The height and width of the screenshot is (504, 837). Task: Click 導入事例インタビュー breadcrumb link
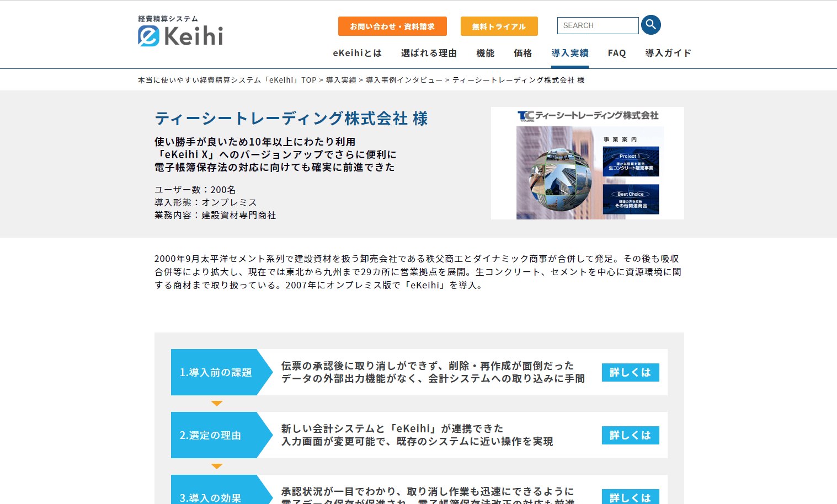(x=404, y=80)
